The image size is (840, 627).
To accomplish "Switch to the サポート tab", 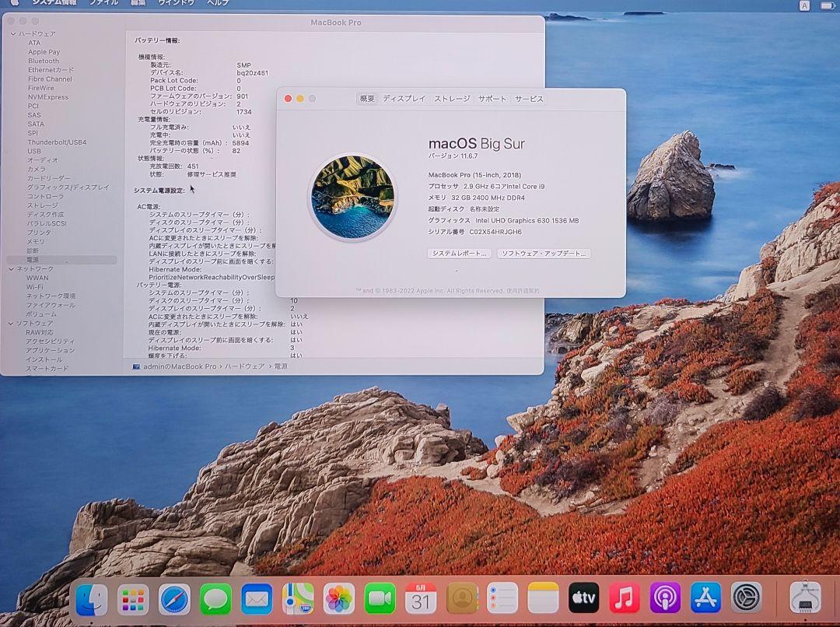I will click(492, 99).
